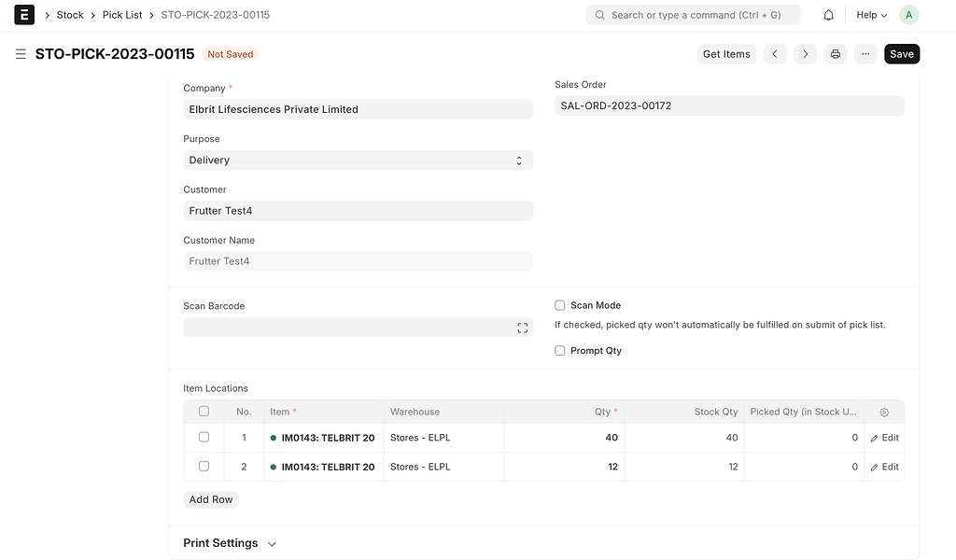Click the barcode scan icon in Scan Barcode field

tap(522, 328)
